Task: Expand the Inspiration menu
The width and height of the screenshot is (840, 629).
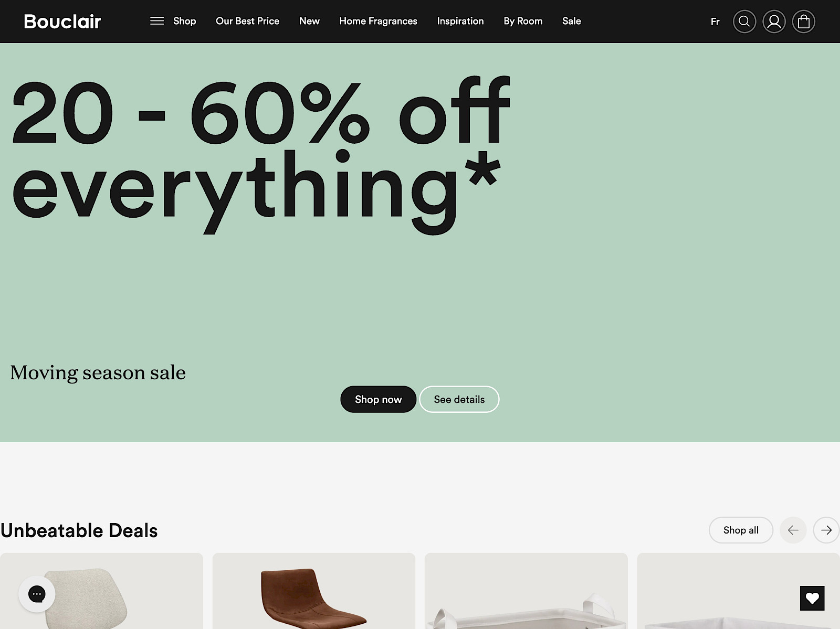Action: tap(460, 21)
